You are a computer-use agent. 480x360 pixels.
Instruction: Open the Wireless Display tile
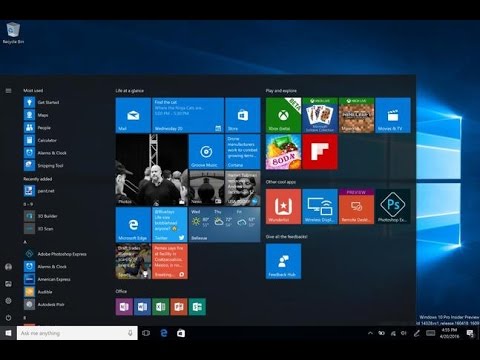pos(320,206)
